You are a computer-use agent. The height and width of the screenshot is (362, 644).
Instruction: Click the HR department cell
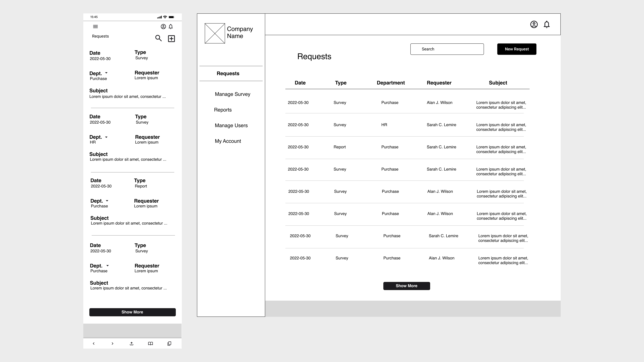384,125
